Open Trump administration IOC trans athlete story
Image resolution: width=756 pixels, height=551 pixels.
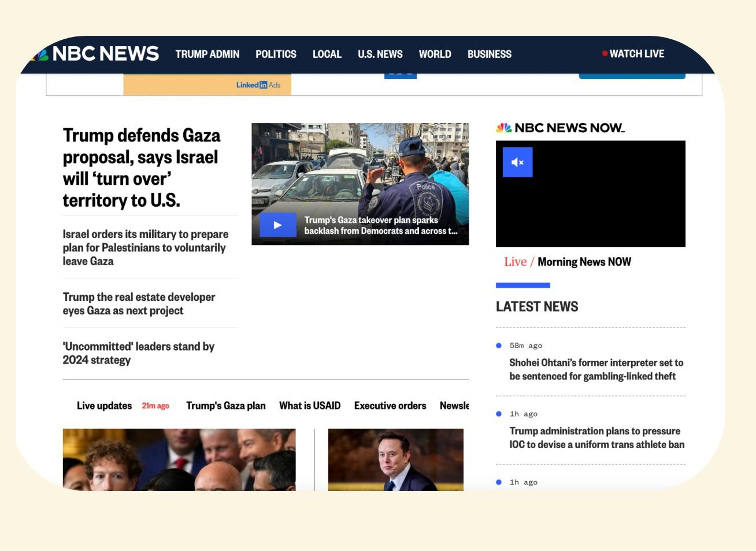pos(596,438)
